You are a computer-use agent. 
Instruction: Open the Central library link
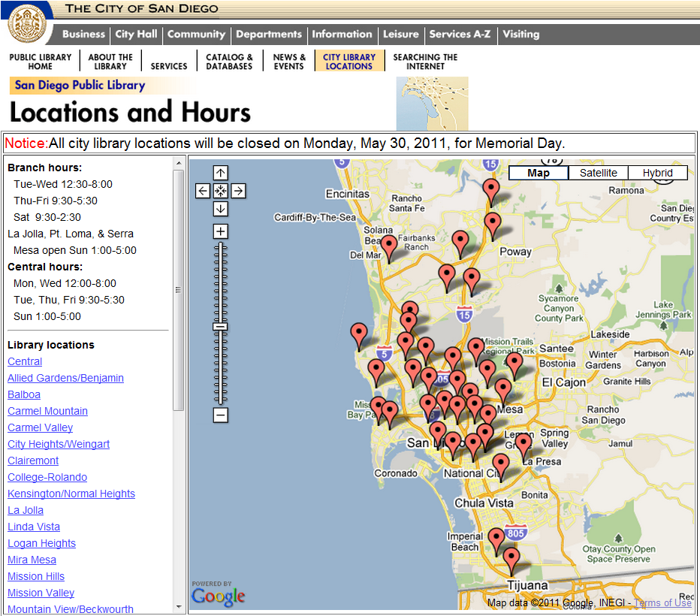(x=25, y=361)
